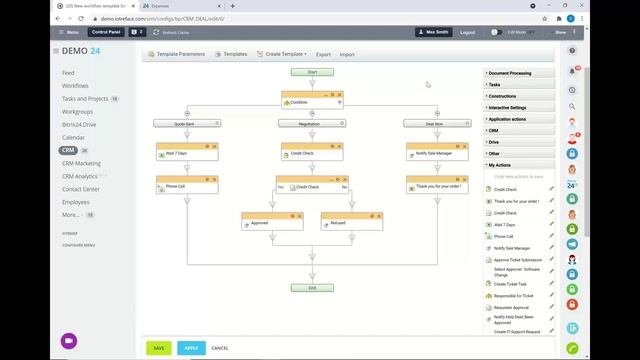Image resolution: width=640 pixels, height=360 pixels.
Task: Expand the Constructions actions section
Action: pyautogui.click(x=519, y=96)
